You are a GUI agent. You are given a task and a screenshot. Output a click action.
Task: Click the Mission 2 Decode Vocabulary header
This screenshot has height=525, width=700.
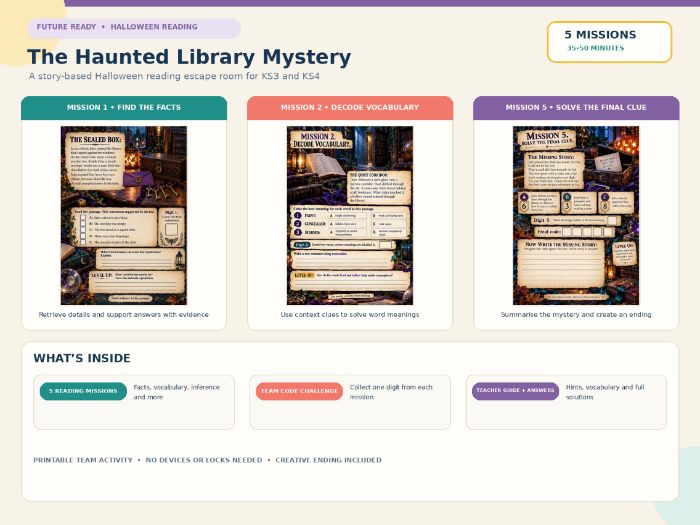pyautogui.click(x=350, y=108)
